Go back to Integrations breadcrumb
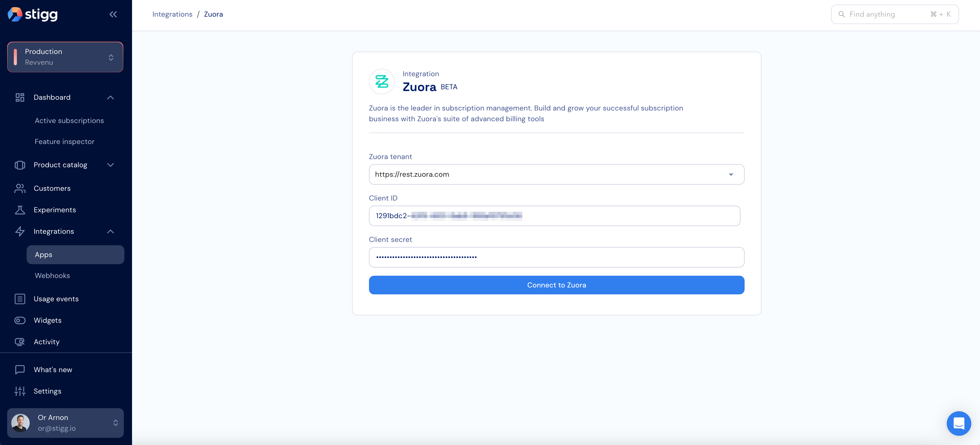980x445 pixels. (172, 15)
